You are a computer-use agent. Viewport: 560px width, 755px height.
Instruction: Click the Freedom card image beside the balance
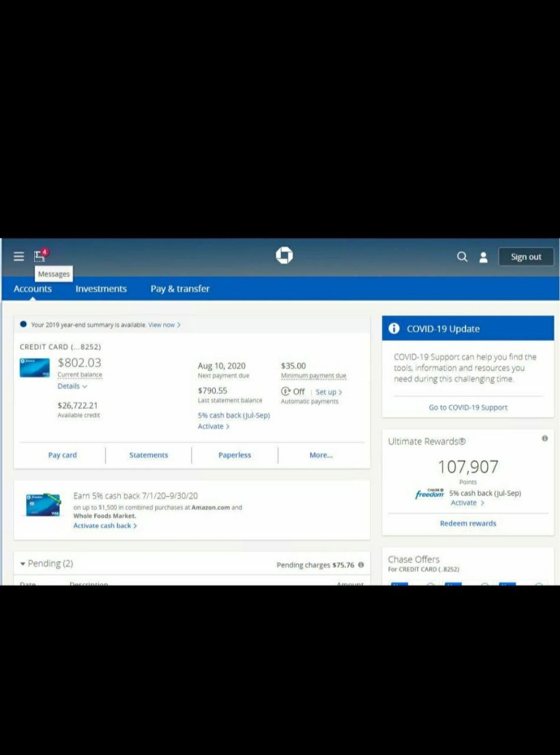(x=35, y=367)
